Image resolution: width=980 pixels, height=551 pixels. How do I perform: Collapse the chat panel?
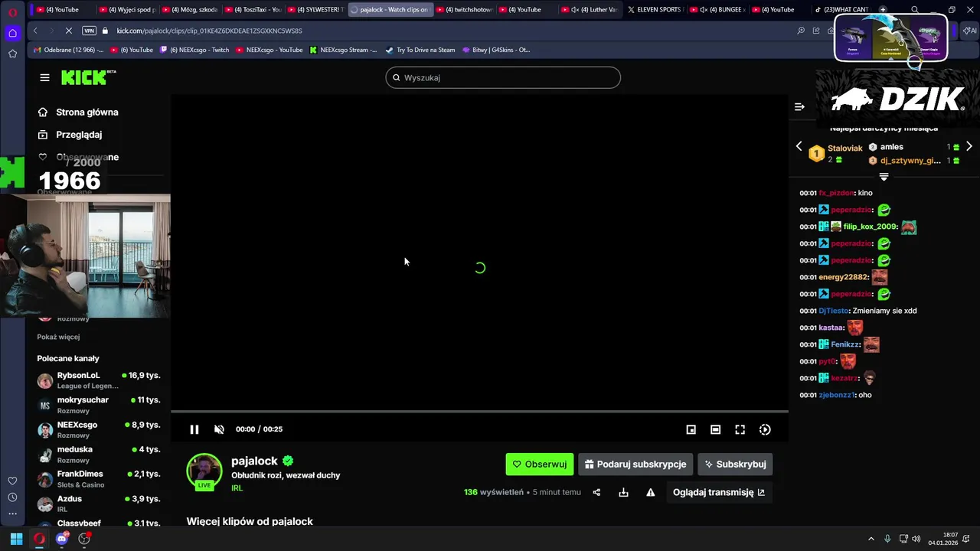click(799, 106)
